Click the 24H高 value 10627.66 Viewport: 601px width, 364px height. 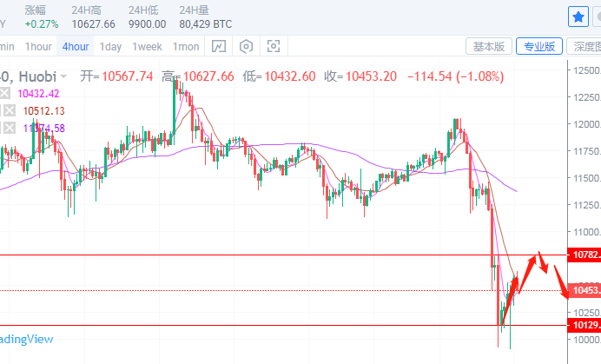tap(93, 24)
